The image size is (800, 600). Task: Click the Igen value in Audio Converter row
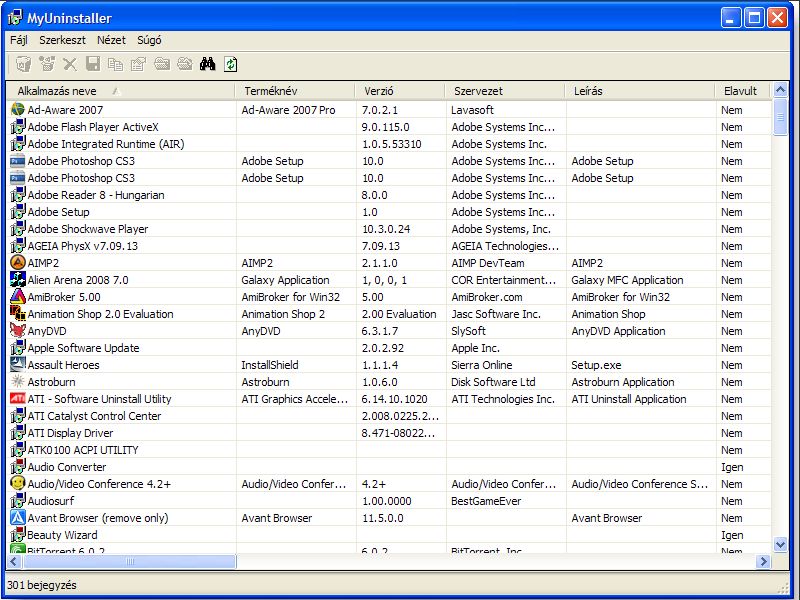tap(732, 467)
